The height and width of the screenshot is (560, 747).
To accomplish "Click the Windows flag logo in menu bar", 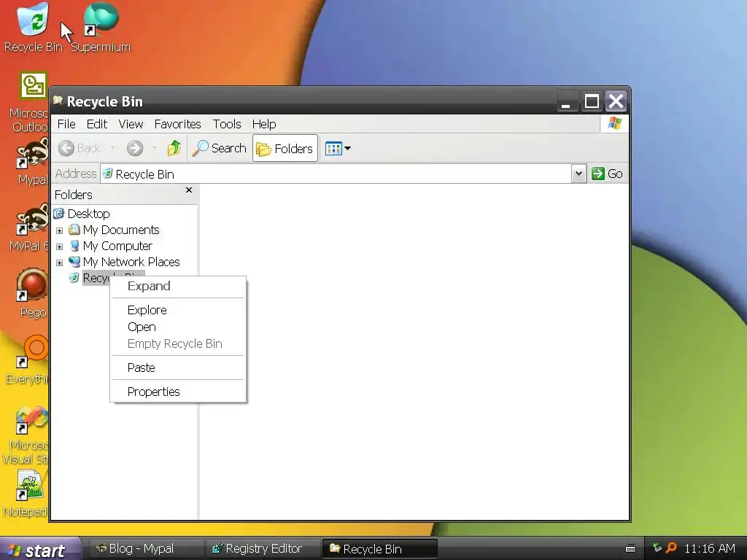I will (614, 124).
